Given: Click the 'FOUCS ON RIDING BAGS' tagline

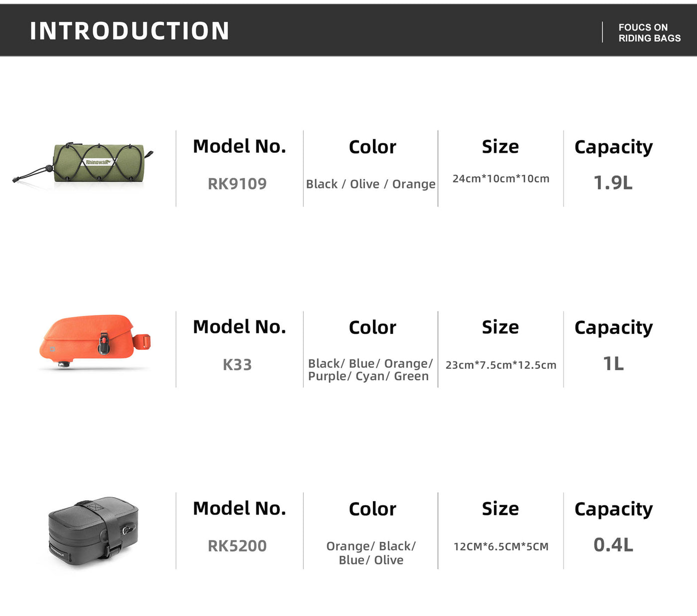Looking at the screenshot, I should pyautogui.click(x=649, y=33).
